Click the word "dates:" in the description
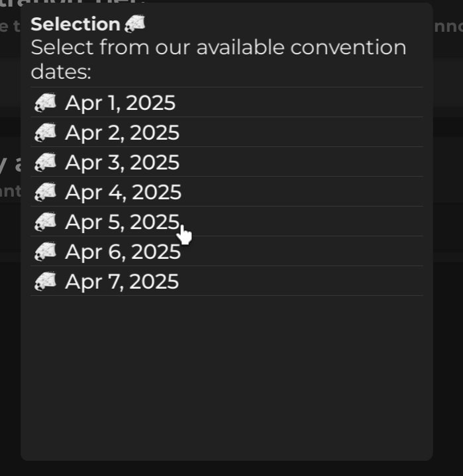The width and height of the screenshot is (463, 476). coord(60,71)
